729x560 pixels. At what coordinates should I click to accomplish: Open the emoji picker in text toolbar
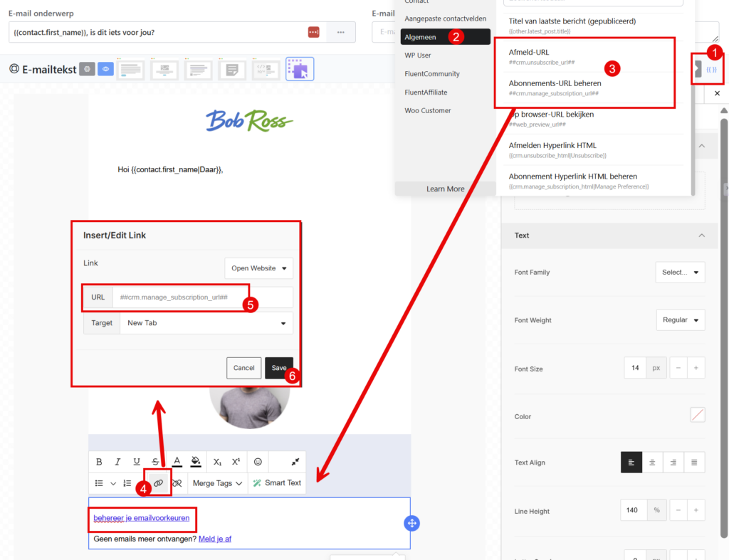[x=258, y=462]
